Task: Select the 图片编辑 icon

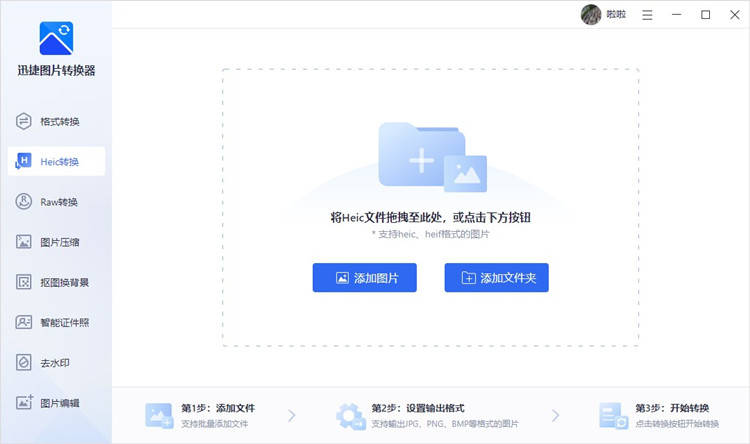Action: pos(24,402)
